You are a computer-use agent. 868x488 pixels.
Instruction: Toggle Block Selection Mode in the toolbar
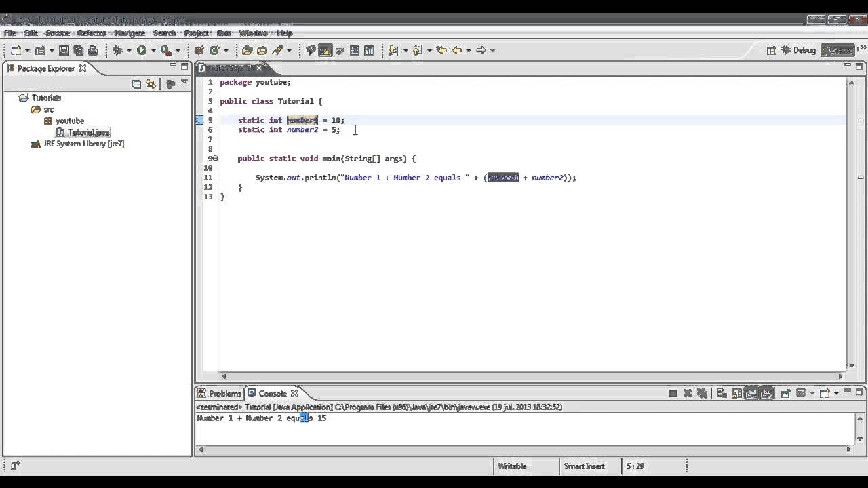coord(355,50)
